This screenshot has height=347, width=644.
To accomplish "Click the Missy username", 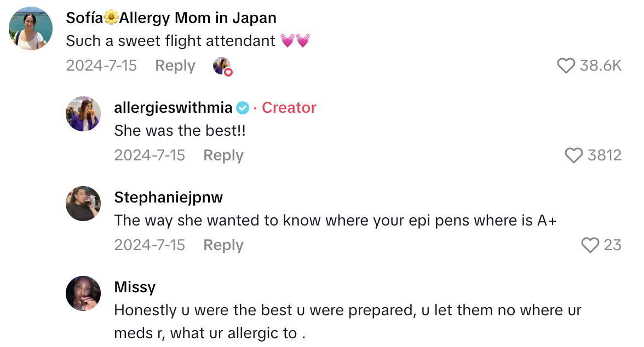I will point(135,287).
